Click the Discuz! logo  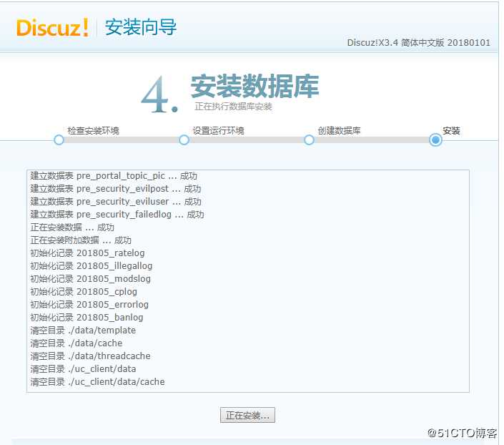point(52,27)
